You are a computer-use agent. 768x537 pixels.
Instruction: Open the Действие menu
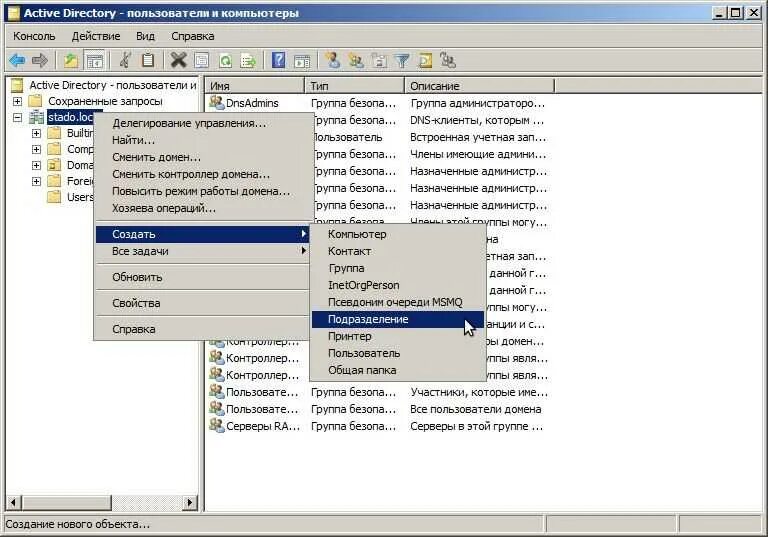pos(96,36)
